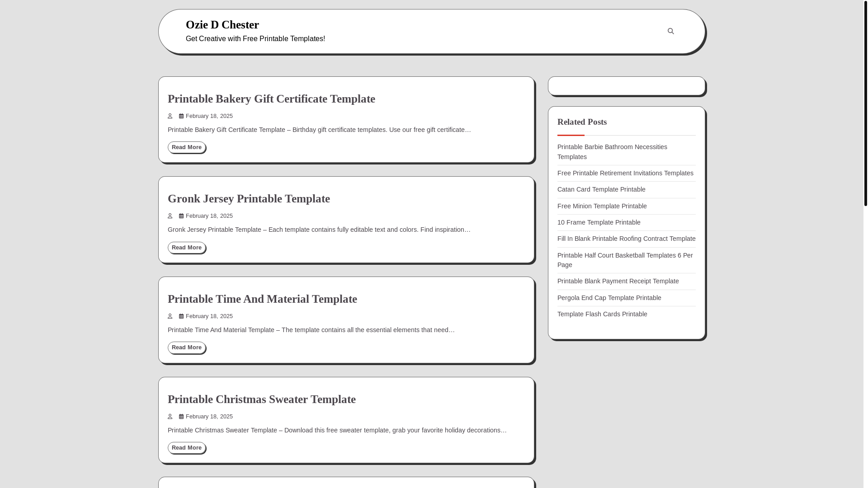The width and height of the screenshot is (868, 488).
Task: Click February 18, 2025 date on Christmas Sweater post
Action: tap(209, 417)
